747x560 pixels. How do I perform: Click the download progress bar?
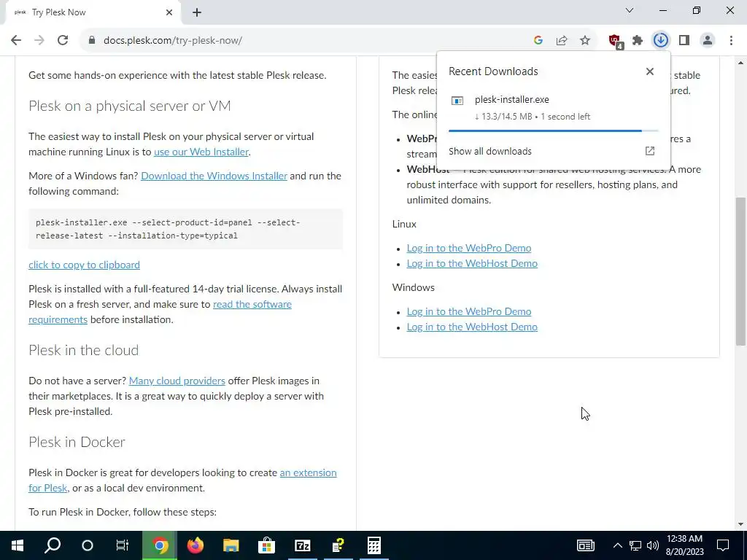(553, 131)
